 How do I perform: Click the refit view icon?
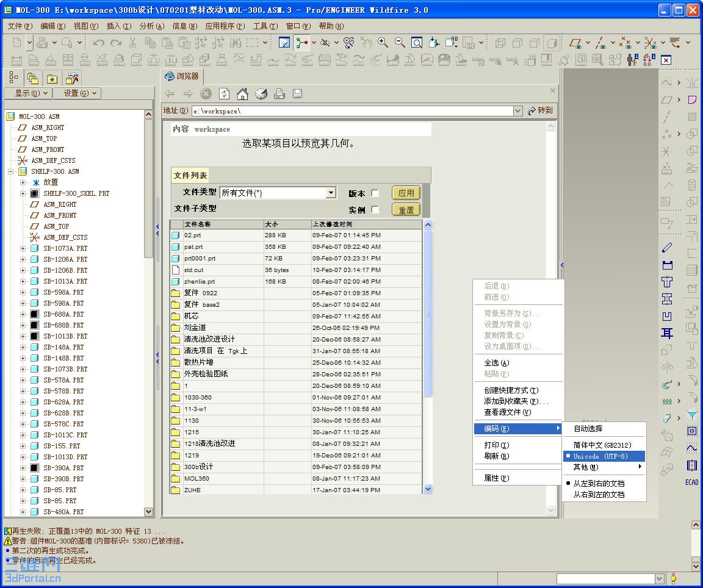click(417, 43)
